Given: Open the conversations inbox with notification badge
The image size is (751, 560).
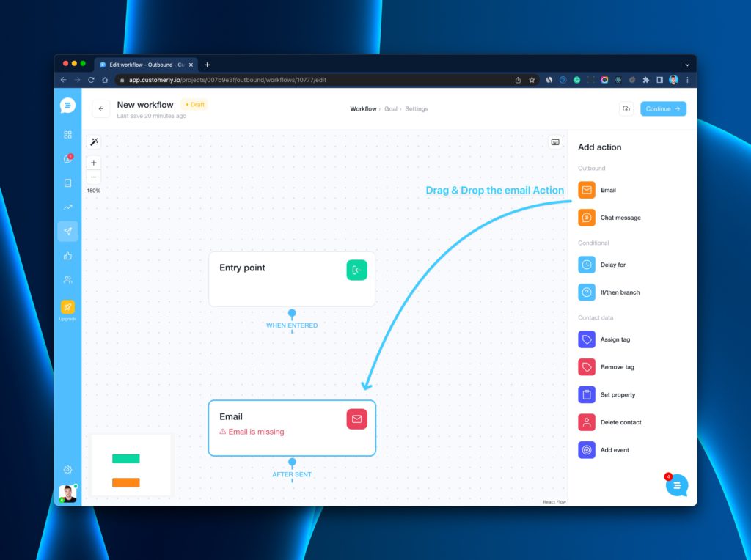Looking at the screenshot, I should tap(68, 158).
